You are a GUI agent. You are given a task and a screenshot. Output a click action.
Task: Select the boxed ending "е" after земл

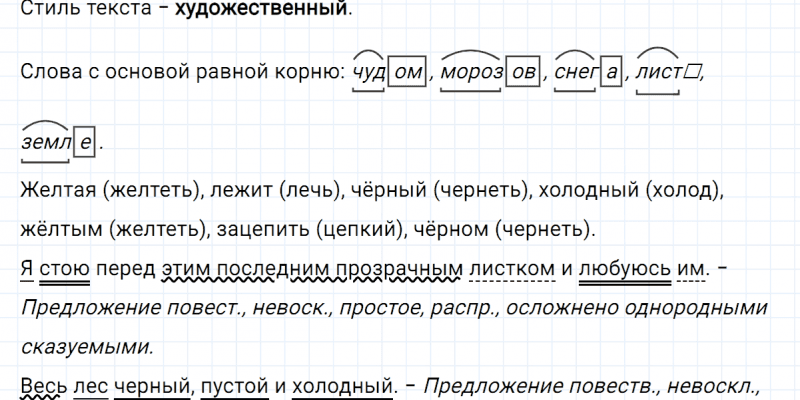87,144
